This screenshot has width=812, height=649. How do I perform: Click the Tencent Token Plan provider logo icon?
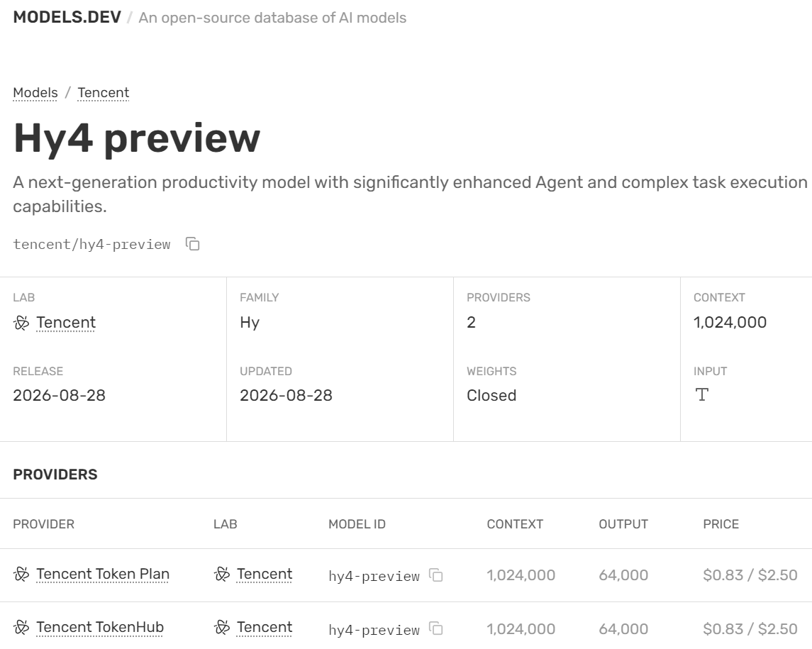[x=21, y=574]
